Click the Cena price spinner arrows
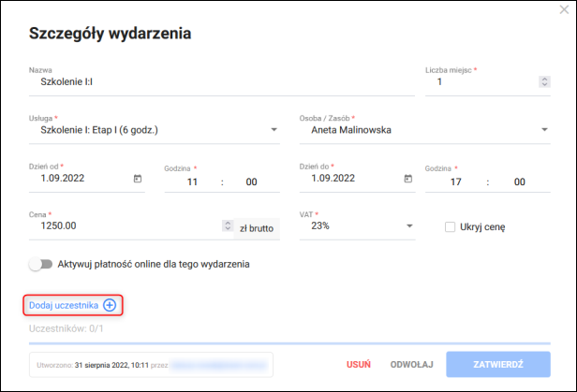 [227, 225]
